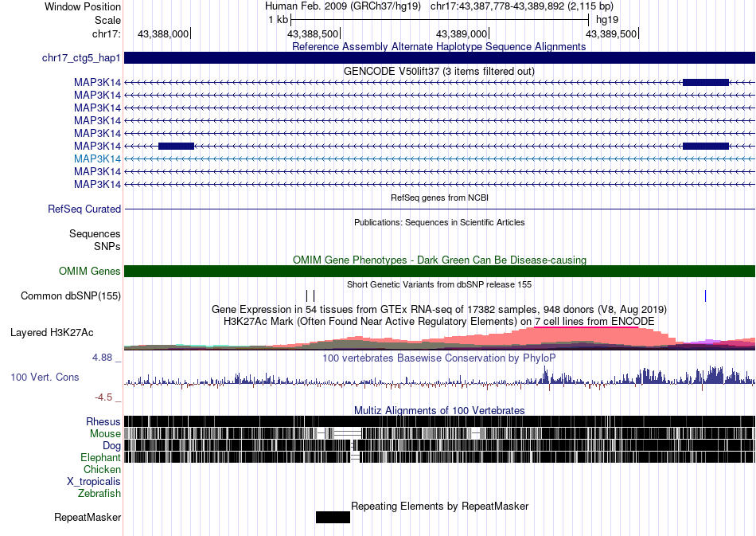The image size is (756, 536).
Task: Click the pink H3K27Ac signal peak
Action: pos(586,336)
